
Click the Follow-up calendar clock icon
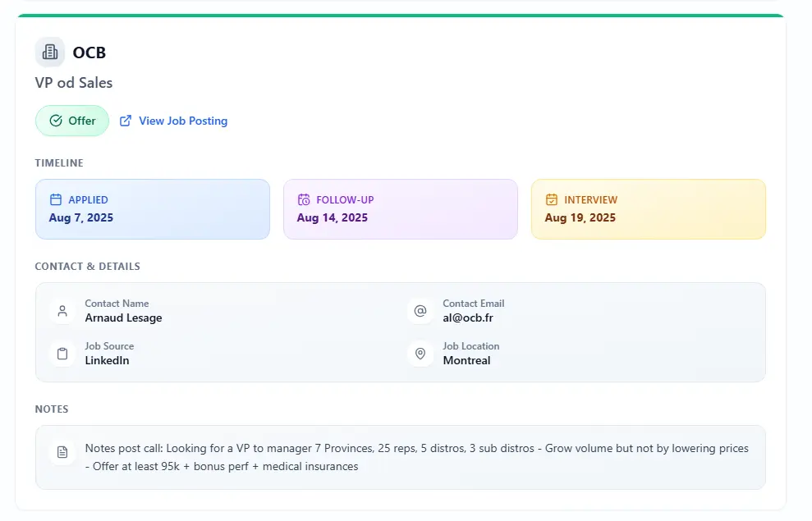pyautogui.click(x=304, y=199)
